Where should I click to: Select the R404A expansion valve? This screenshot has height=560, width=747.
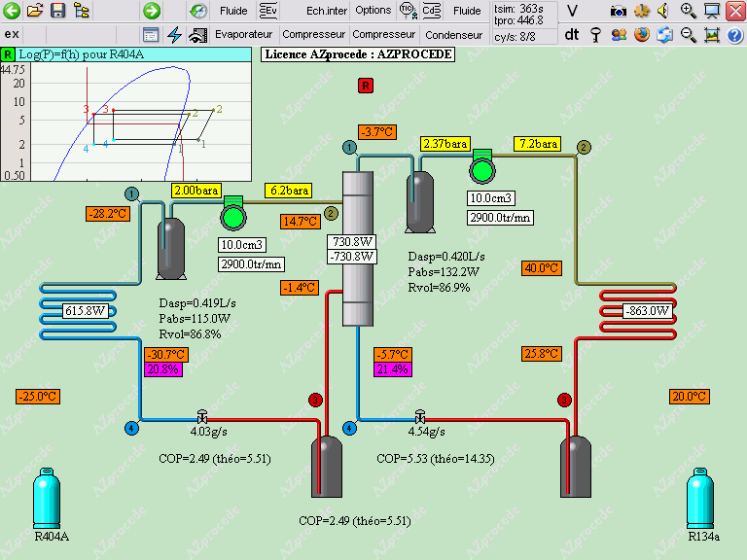(202, 417)
